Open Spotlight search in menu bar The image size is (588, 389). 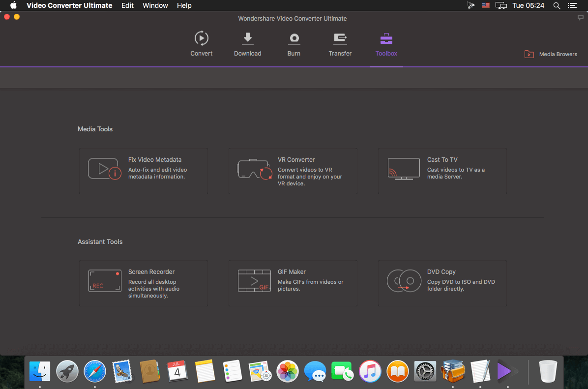click(x=557, y=5)
